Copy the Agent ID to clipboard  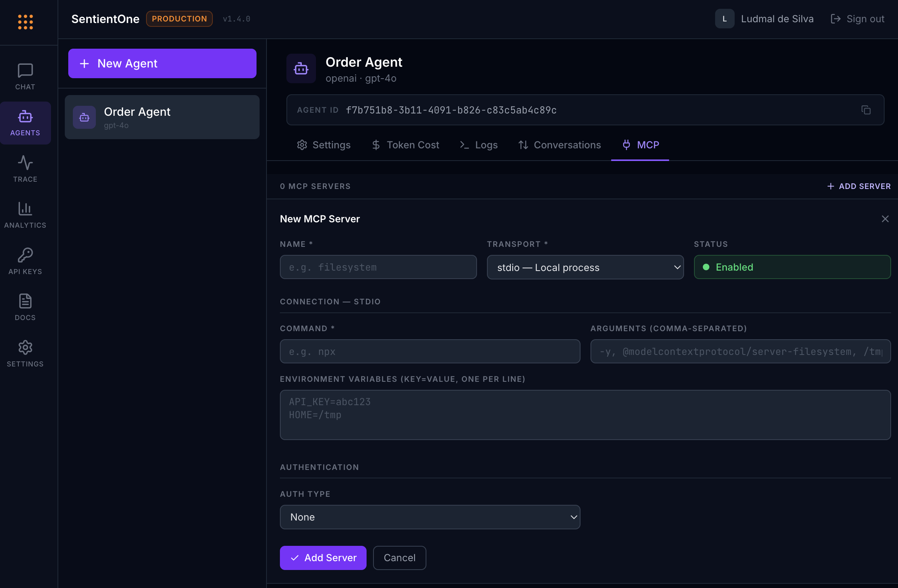pyautogui.click(x=866, y=110)
